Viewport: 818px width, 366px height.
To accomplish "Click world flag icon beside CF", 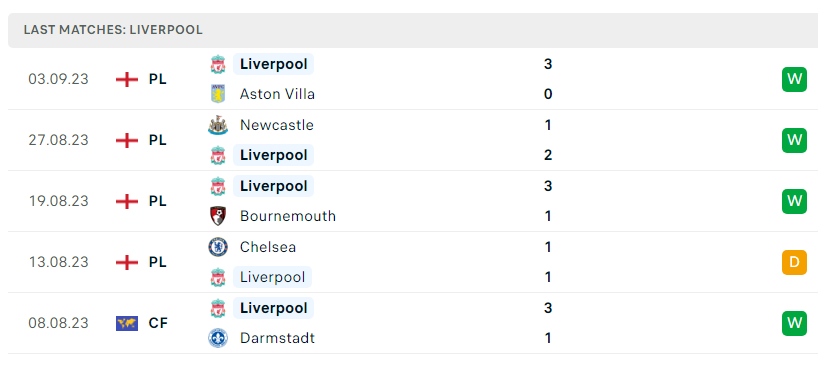I will tap(127, 323).
